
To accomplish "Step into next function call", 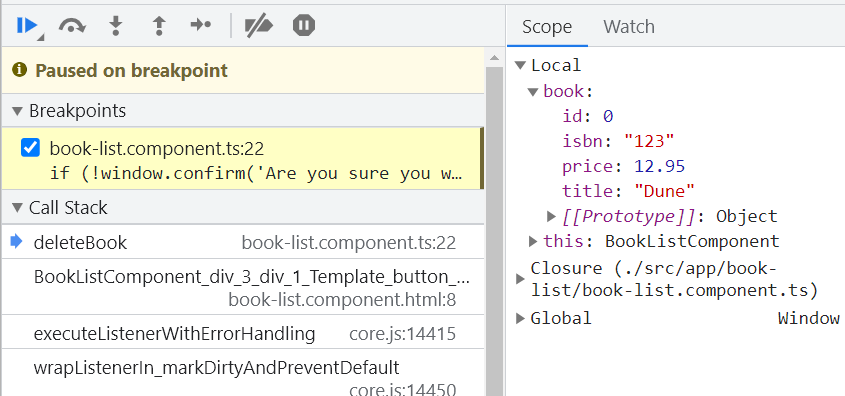I will [115, 25].
